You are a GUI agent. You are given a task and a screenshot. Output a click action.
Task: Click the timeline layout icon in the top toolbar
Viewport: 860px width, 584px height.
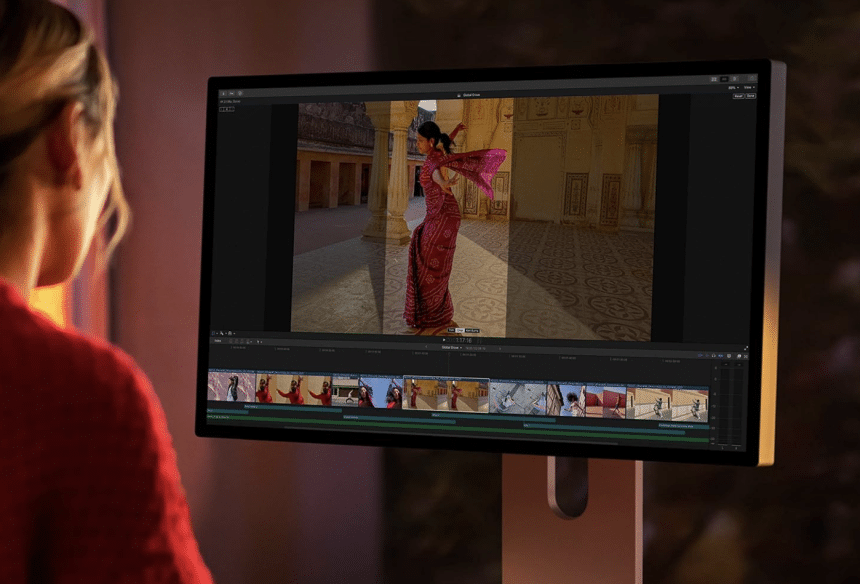(724, 78)
